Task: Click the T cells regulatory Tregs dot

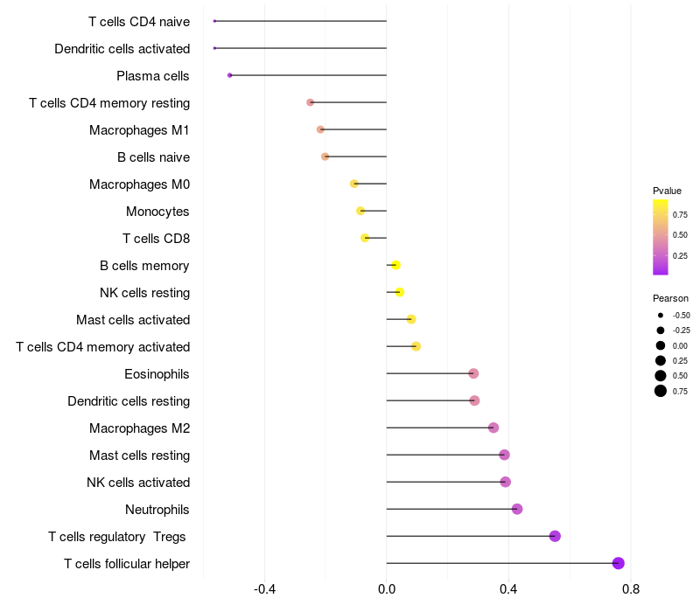Action: point(555,536)
